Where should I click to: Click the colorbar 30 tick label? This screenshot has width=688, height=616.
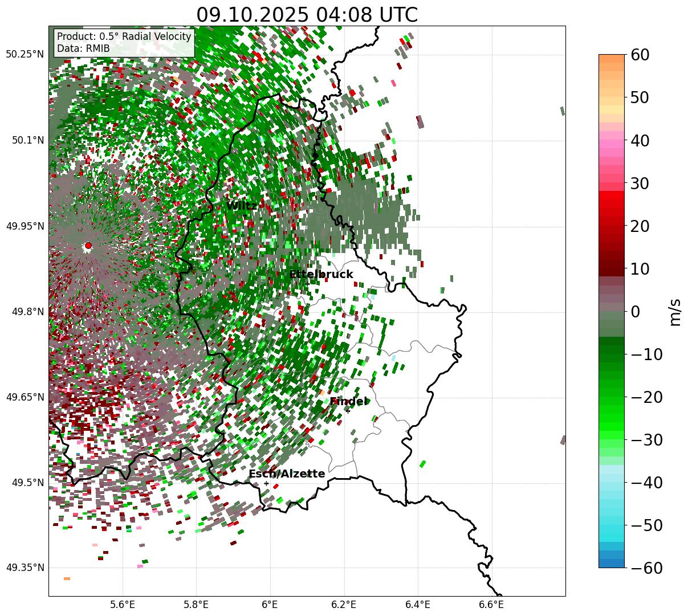click(x=639, y=183)
